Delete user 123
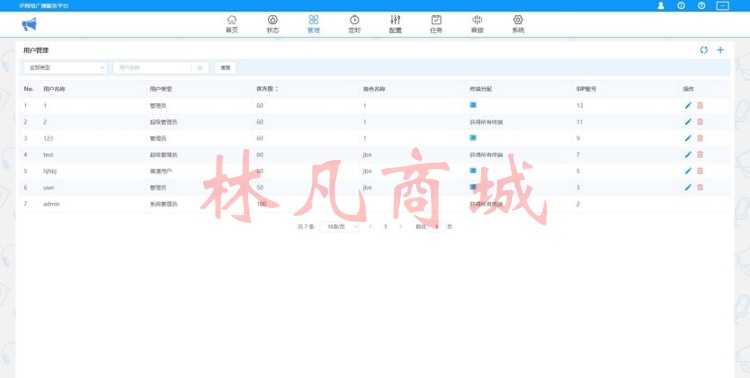Viewport: 750px width, 378px height. [x=700, y=138]
